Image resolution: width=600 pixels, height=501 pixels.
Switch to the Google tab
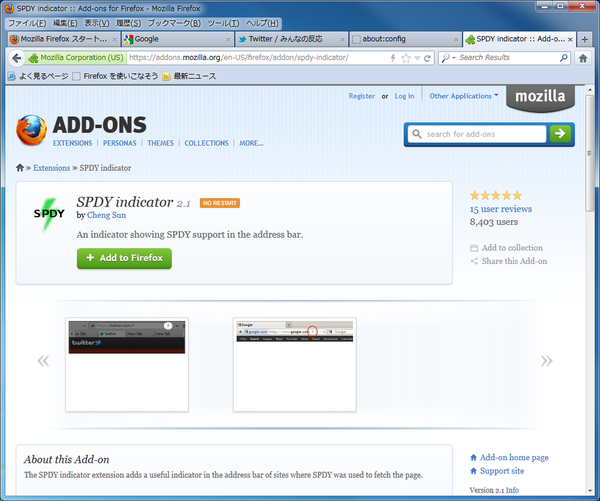[177, 39]
